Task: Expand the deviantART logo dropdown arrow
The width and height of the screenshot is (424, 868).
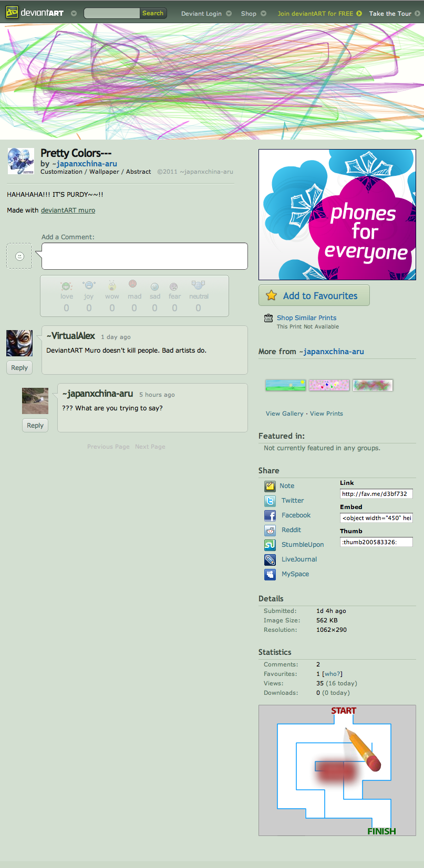Action: click(x=74, y=14)
